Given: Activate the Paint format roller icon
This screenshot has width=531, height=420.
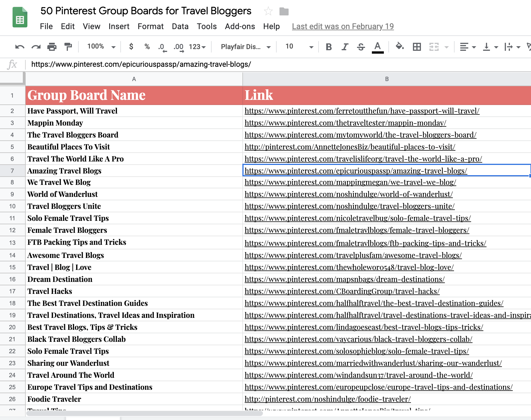Looking at the screenshot, I should [68, 47].
